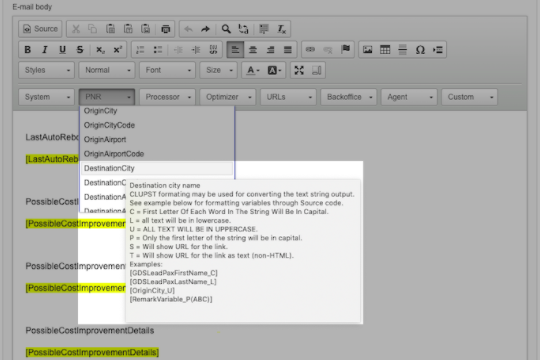Image resolution: width=540 pixels, height=360 pixels.
Task: Click the Increase Indent icon
Action: [x=196, y=50]
